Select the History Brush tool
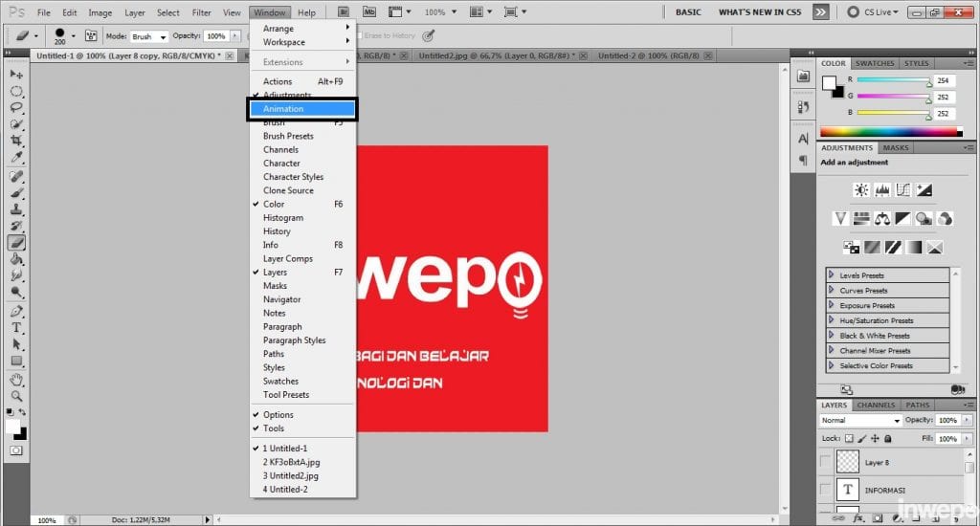This screenshot has height=526, width=980. pos(16,226)
